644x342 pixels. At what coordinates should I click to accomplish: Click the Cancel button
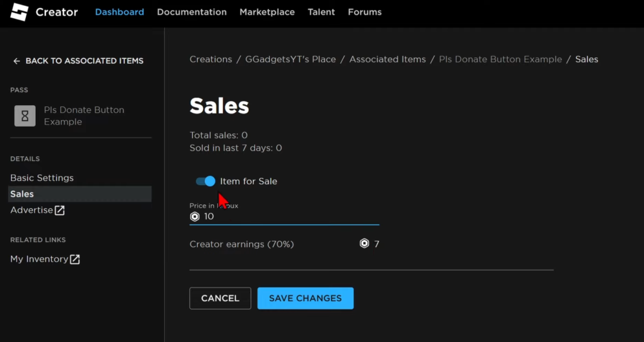point(220,299)
